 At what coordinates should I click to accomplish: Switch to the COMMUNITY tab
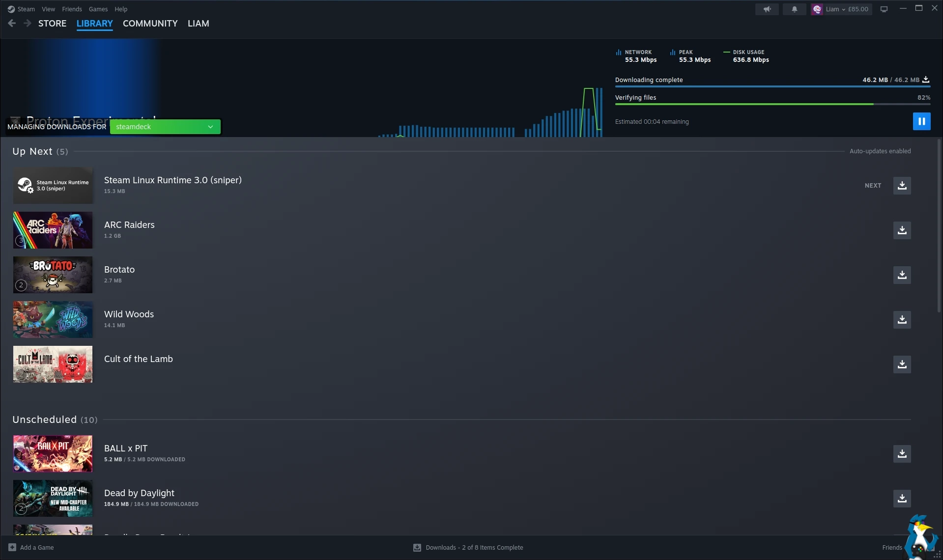tap(150, 24)
